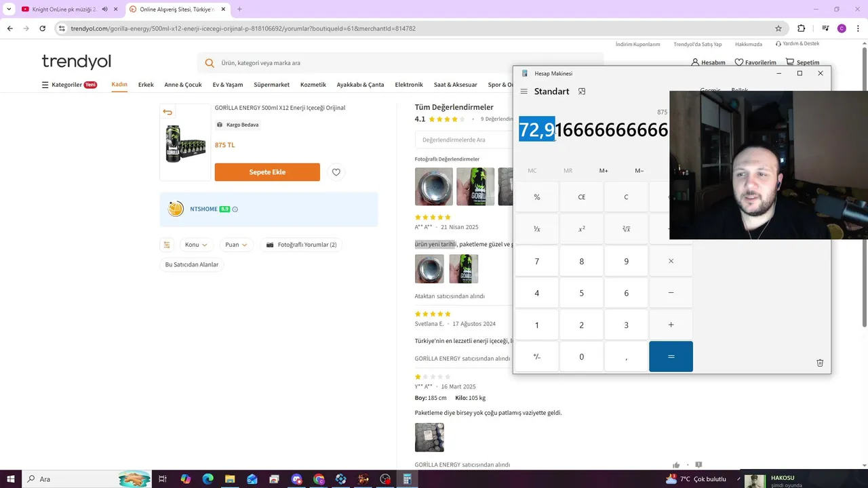Reload the page in Chrome
This screenshot has height=488, width=868.
[43, 28]
